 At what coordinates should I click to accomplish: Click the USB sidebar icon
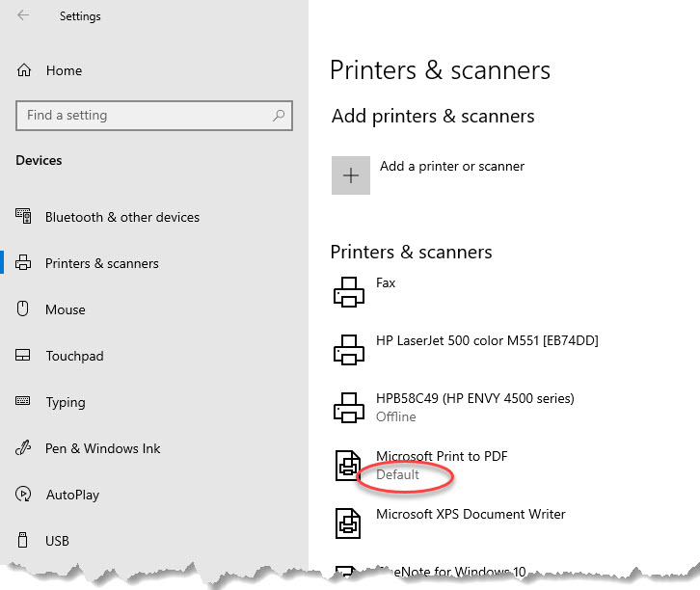pos(23,540)
